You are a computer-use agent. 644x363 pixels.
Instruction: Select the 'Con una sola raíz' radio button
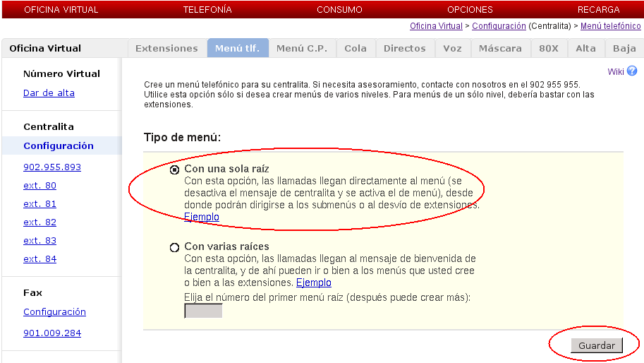(x=174, y=169)
